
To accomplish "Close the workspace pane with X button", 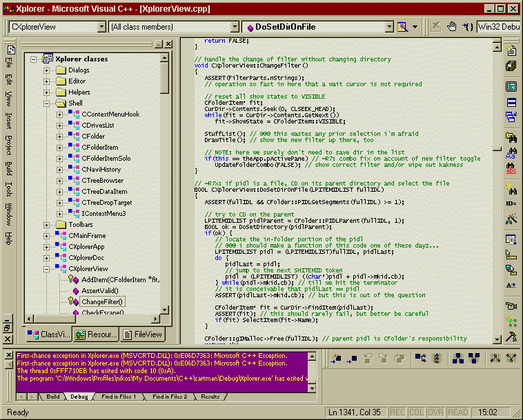I will pyautogui.click(x=168, y=43).
